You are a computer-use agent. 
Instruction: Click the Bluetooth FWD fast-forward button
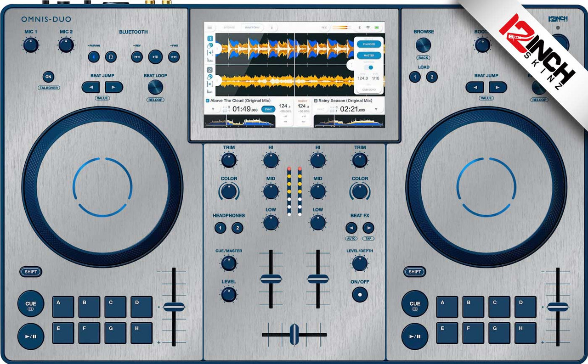[174, 56]
